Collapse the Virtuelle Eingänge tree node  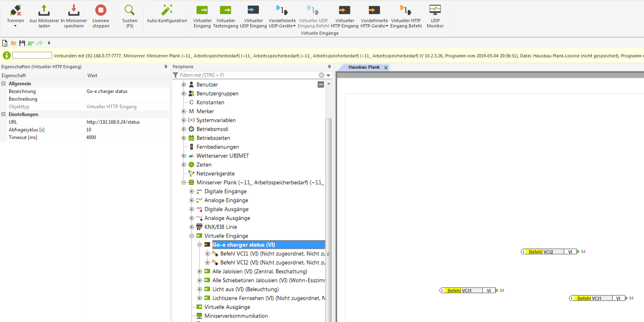191,236
